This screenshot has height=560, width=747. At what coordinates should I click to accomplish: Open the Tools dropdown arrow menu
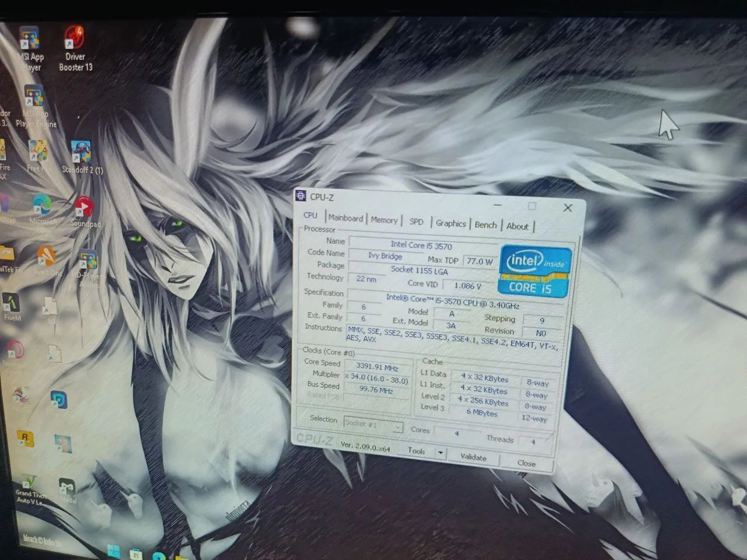[x=441, y=453]
